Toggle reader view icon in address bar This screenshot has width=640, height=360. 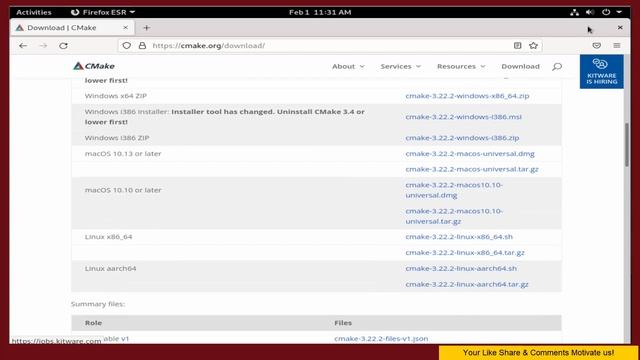click(x=518, y=46)
